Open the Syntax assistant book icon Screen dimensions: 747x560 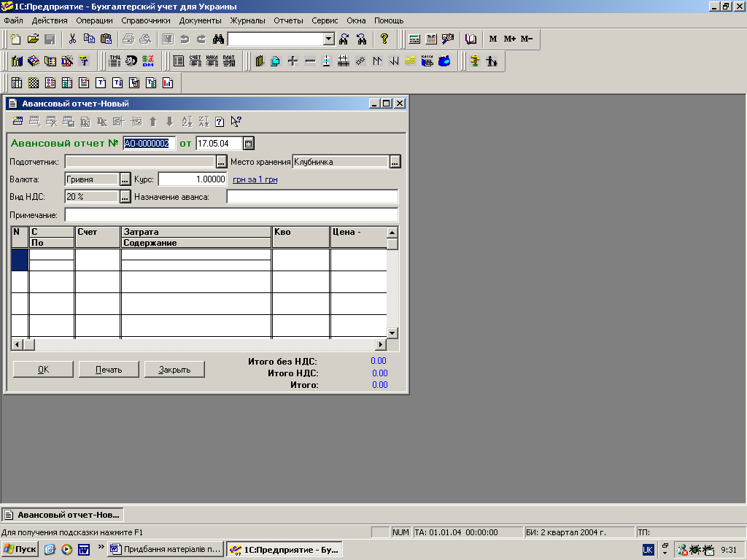(471, 39)
